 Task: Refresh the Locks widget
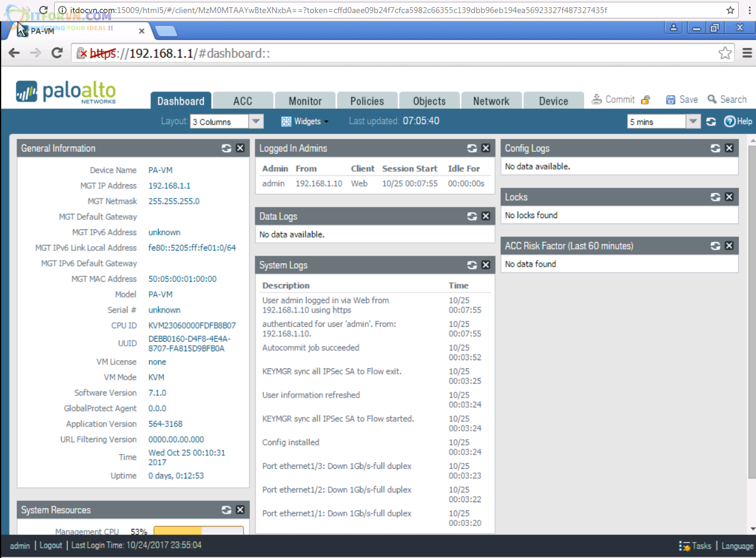[716, 197]
